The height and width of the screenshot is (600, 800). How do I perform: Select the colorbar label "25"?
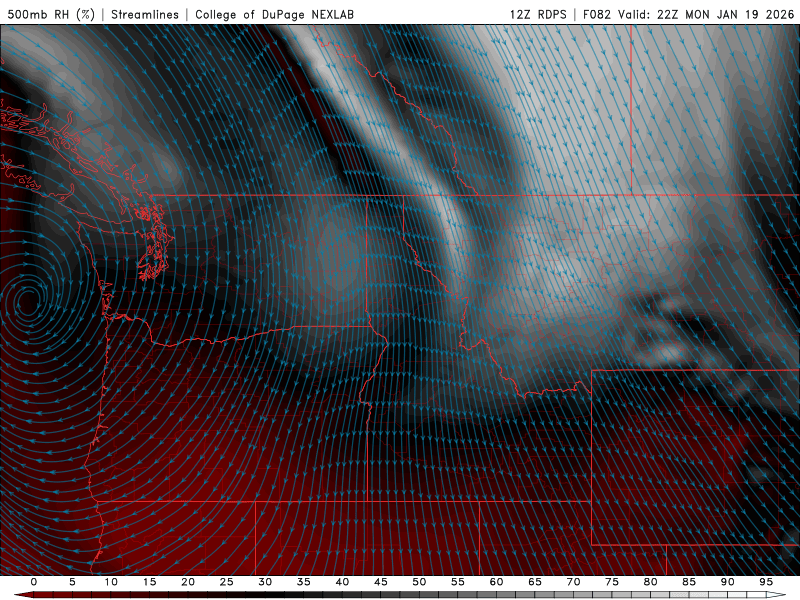point(227,582)
